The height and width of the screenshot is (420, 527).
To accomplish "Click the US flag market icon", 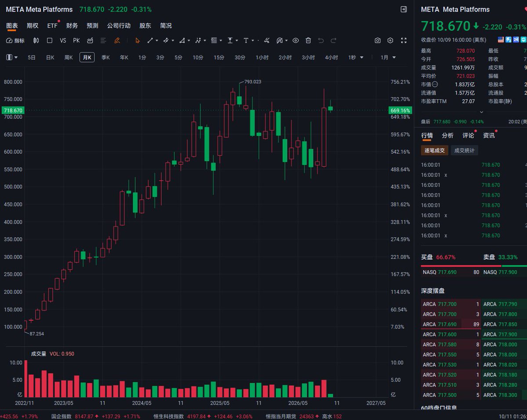I will [x=501, y=40].
